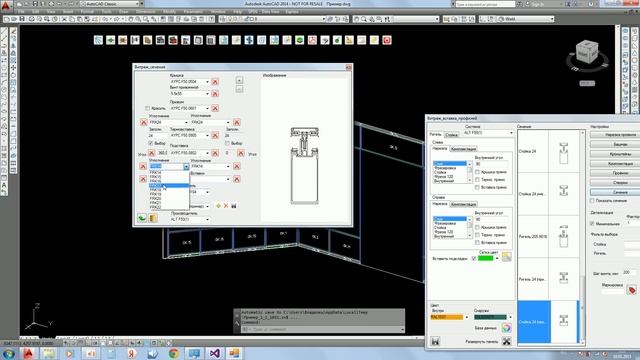Click the red circle icon ending the floating toolbar
This screenshot has height=360, width=640.
tap(387, 40)
